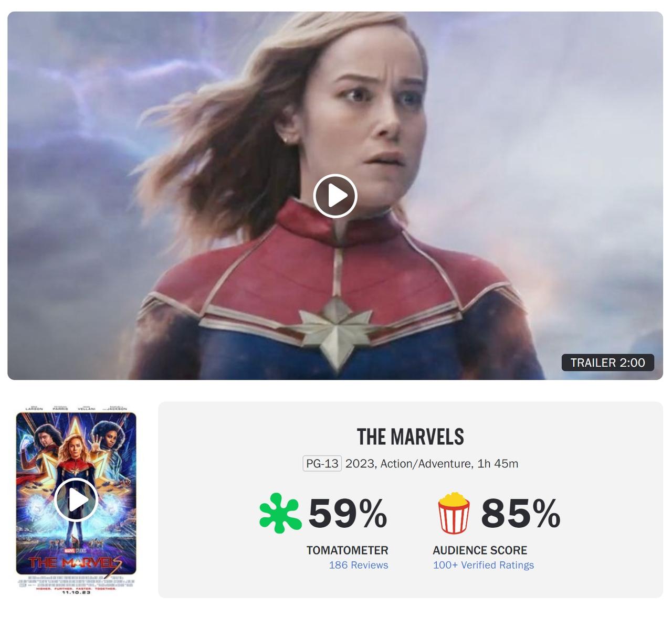Click the TOMATOMETER label
Screen dimensions: 672x618
(348, 550)
